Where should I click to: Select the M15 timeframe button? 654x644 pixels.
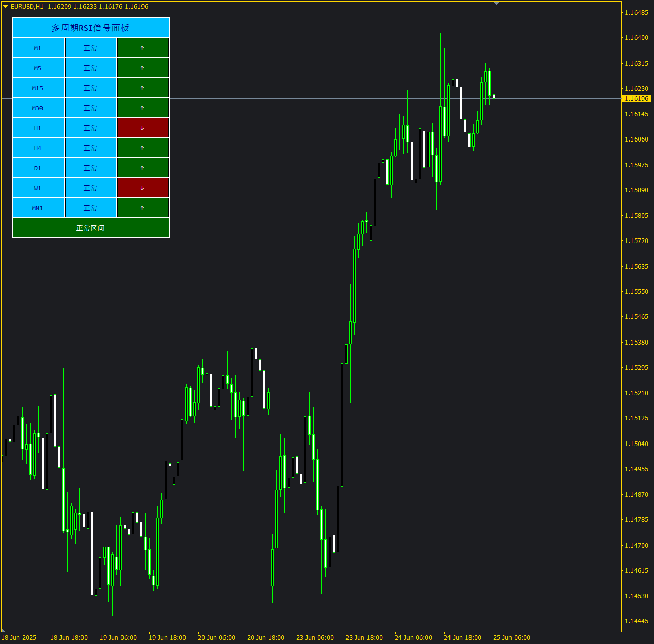click(x=38, y=88)
